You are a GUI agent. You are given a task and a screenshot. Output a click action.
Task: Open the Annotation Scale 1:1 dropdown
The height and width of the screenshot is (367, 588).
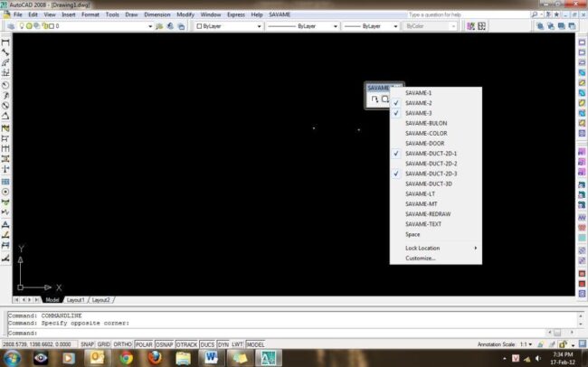(526, 344)
